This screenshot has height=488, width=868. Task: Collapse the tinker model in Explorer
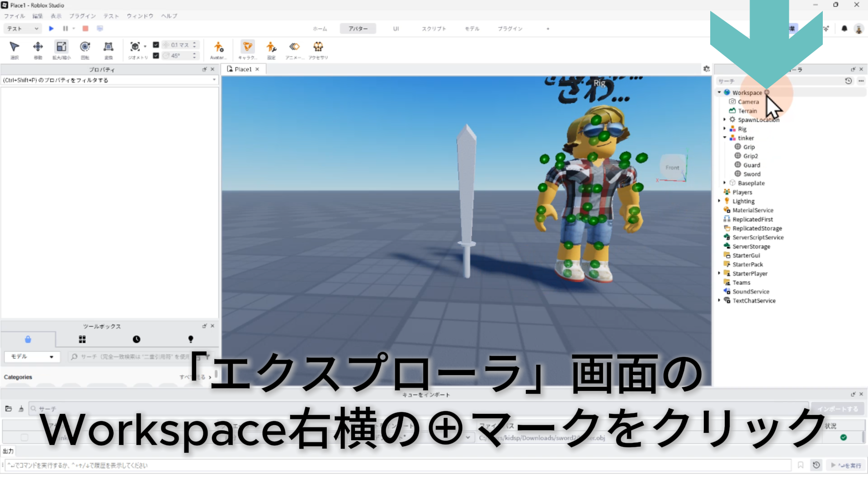(x=725, y=138)
